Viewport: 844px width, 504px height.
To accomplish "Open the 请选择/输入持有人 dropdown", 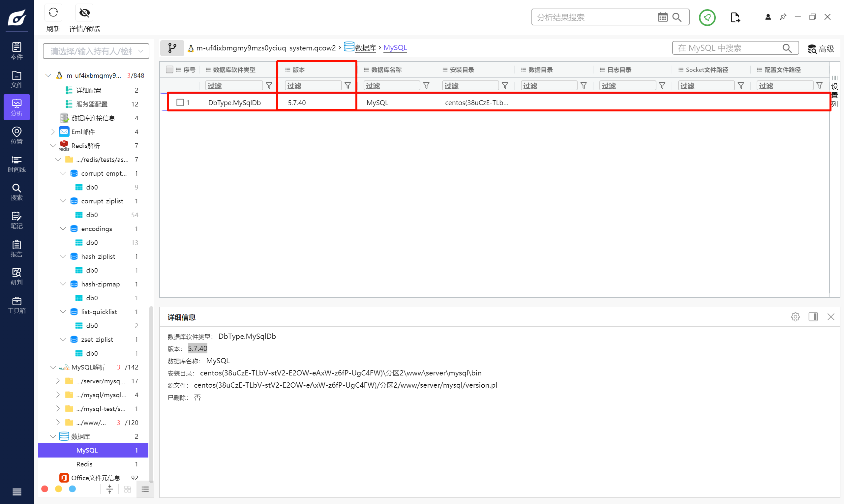I will [96, 51].
